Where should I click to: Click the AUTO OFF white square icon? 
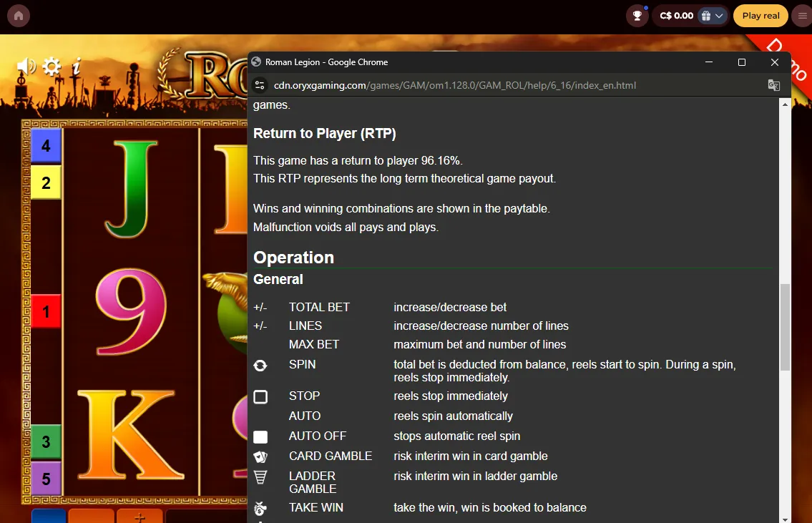(x=260, y=437)
